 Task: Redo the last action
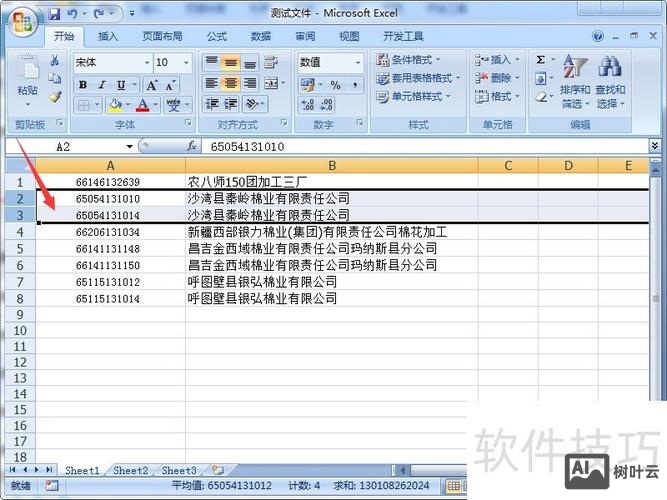(99, 14)
